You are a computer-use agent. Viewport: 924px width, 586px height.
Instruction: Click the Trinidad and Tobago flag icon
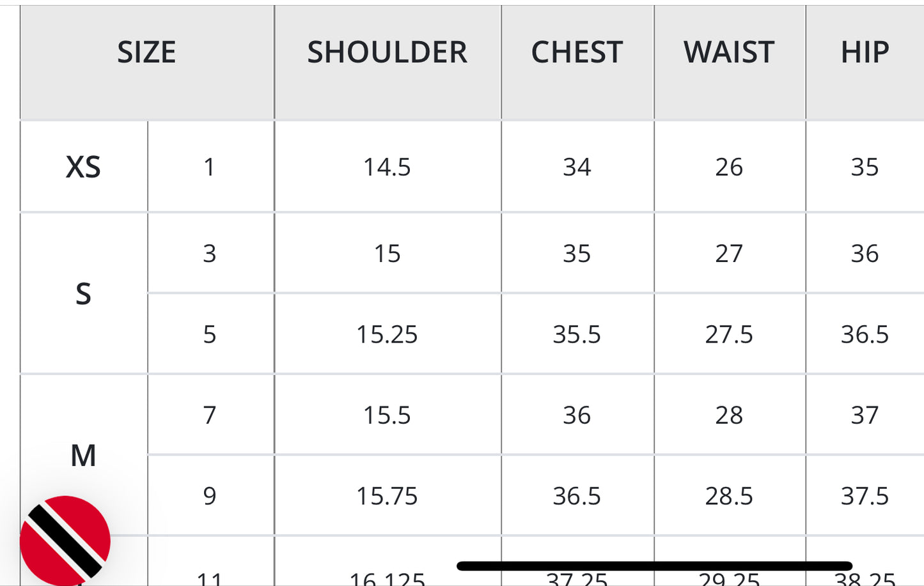click(x=65, y=541)
